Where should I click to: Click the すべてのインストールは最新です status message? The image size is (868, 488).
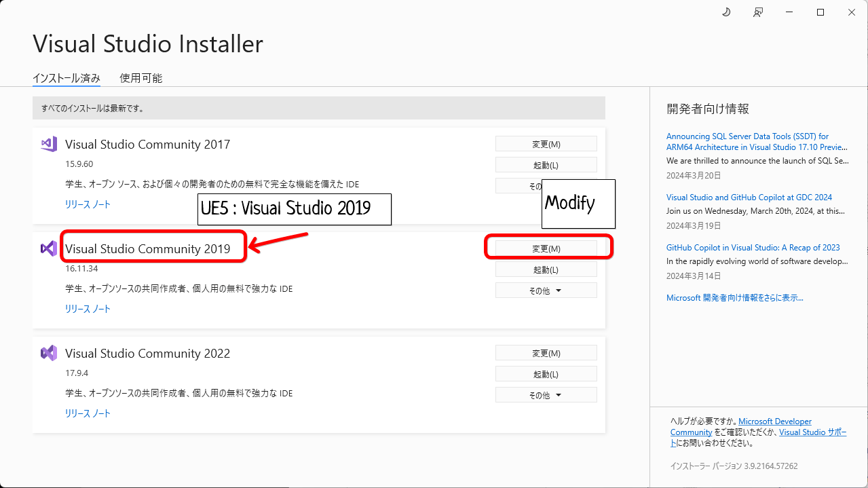(92, 108)
